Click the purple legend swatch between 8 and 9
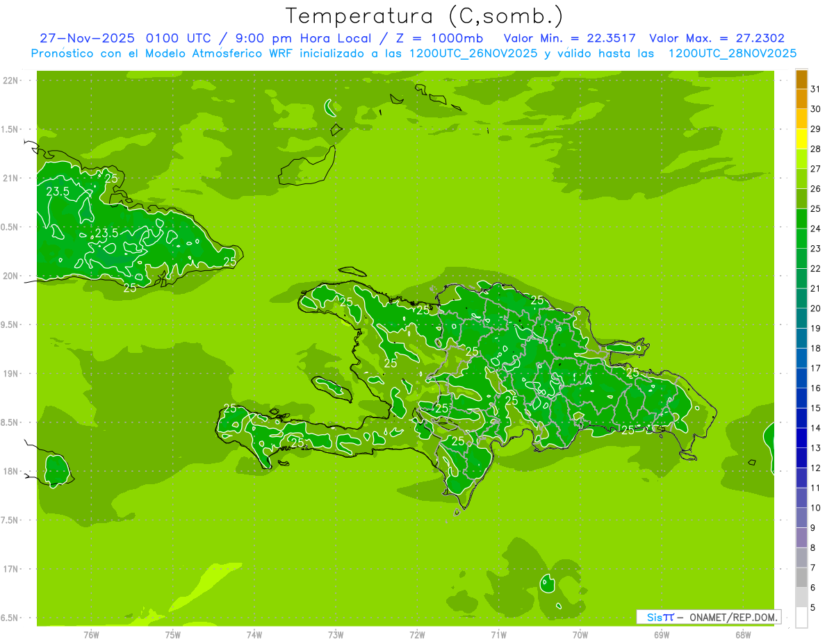This screenshot has width=834, height=644. pos(801,538)
